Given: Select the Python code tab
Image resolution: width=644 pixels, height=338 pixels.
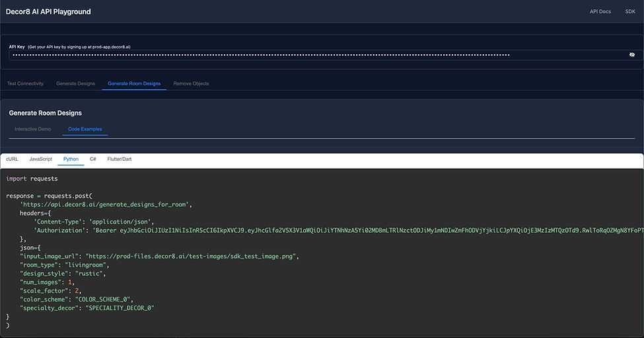Looking at the screenshot, I should 71,159.
